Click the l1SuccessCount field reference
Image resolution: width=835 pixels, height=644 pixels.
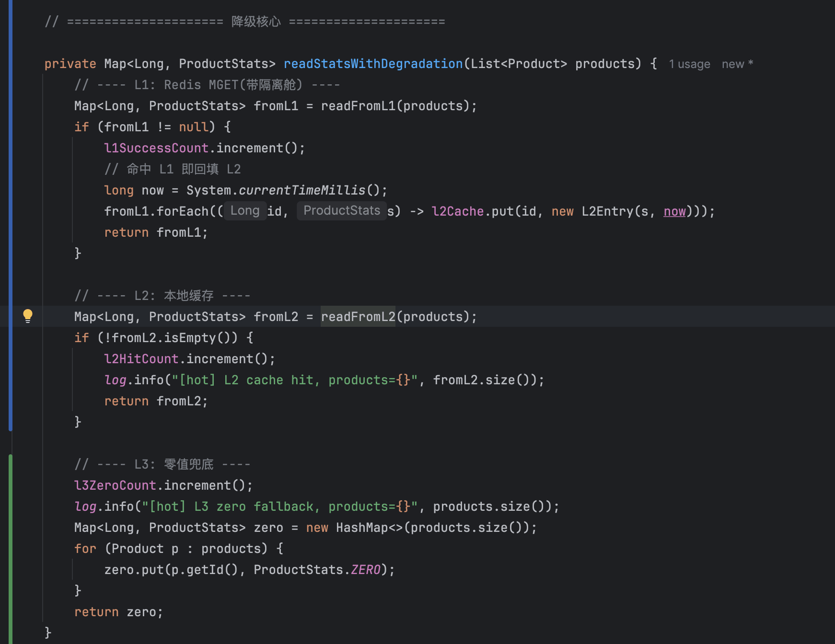click(x=156, y=148)
